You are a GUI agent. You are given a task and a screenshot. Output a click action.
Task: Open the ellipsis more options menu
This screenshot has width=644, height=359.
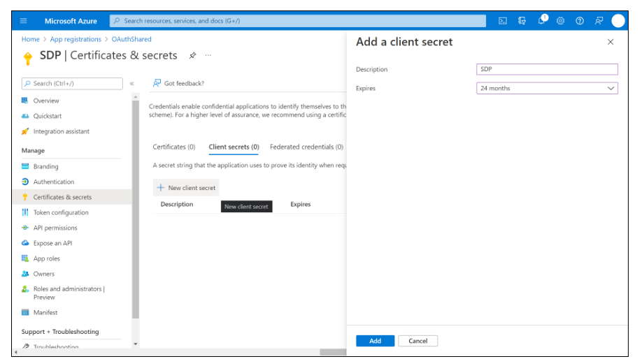pos(208,55)
